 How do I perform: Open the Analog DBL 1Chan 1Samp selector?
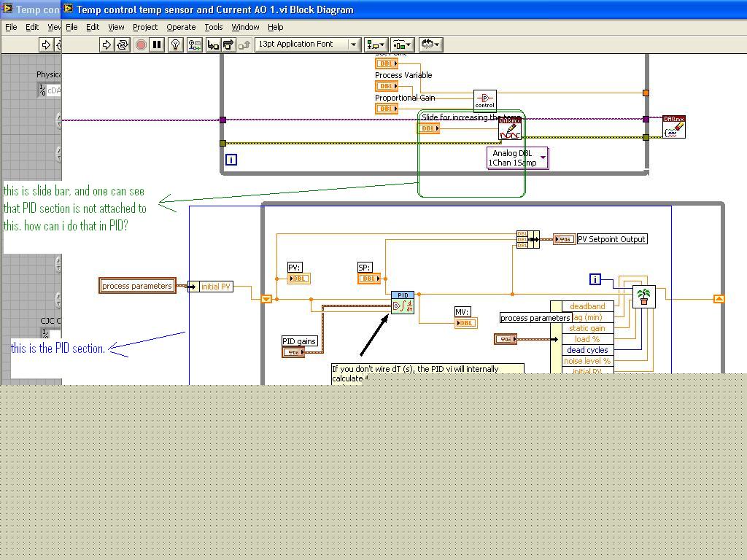[517, 157]
